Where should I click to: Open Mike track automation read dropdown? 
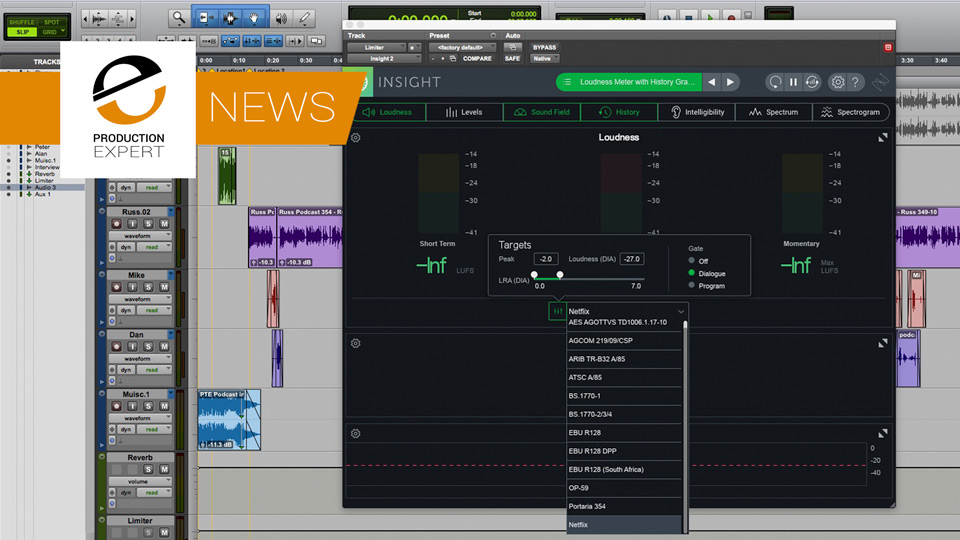click(x=154, y=310)
